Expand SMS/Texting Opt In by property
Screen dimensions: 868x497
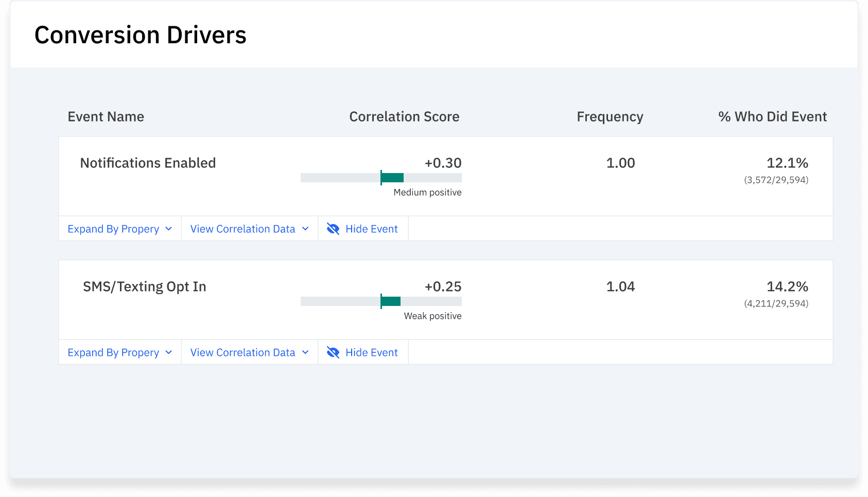[x=114, y=353]
